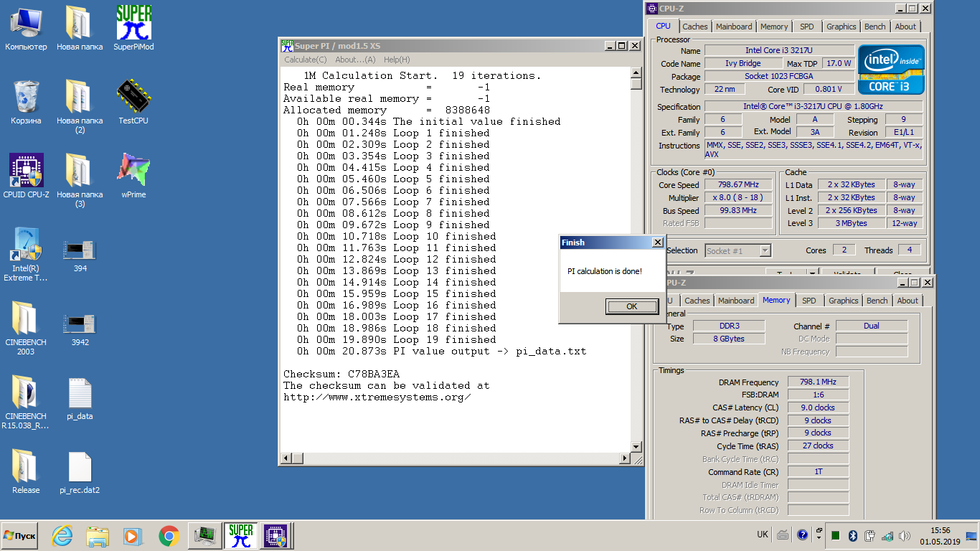Open Bench tab in upper CPU-Z
Screen dimensions: 980x551
pos(875,27)
